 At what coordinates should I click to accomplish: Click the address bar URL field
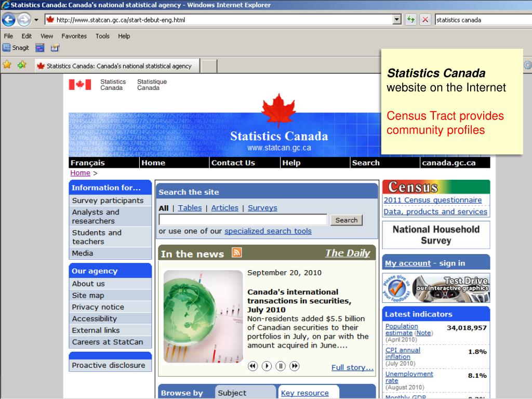[222, 20]
